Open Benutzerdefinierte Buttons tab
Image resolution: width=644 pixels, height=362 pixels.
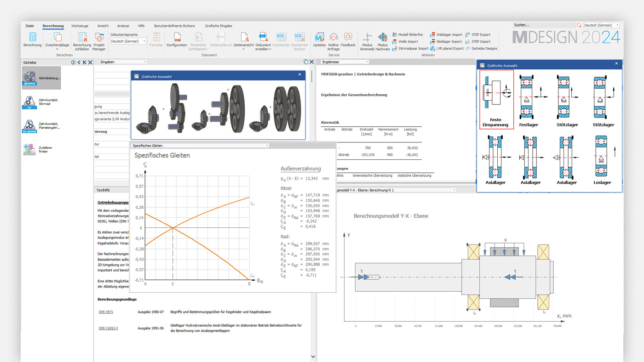pyautogui.click(x=174, y=26)
